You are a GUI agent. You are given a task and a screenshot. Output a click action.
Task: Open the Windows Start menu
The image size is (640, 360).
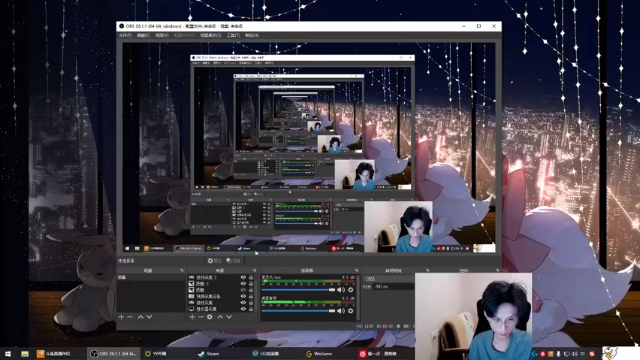8,354
